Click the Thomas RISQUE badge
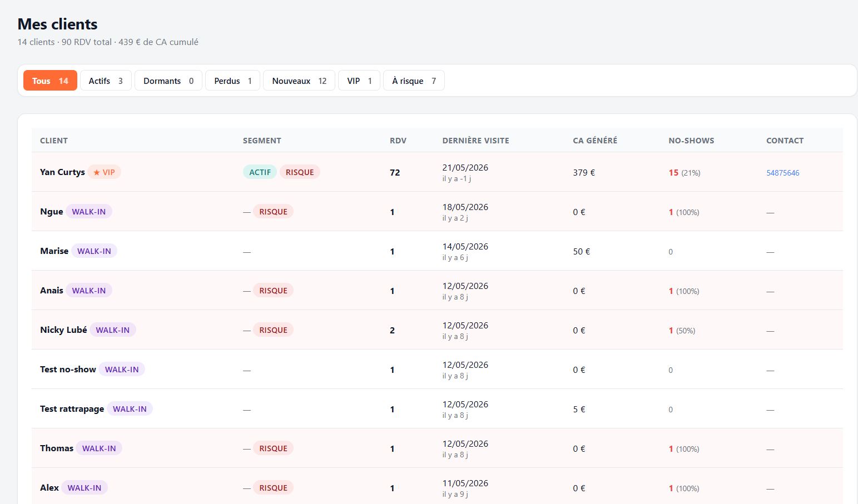Screen dimensions: 858x504 coord(273,448)
